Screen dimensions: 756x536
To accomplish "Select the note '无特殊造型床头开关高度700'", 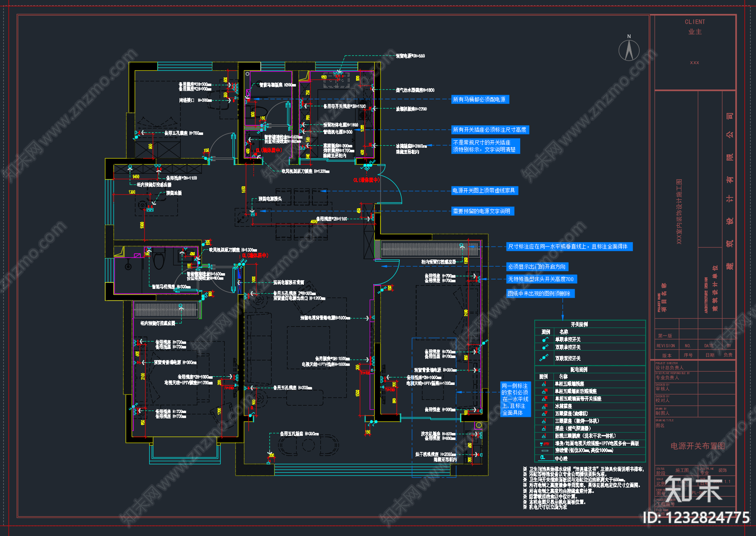I will click(541, 279).
